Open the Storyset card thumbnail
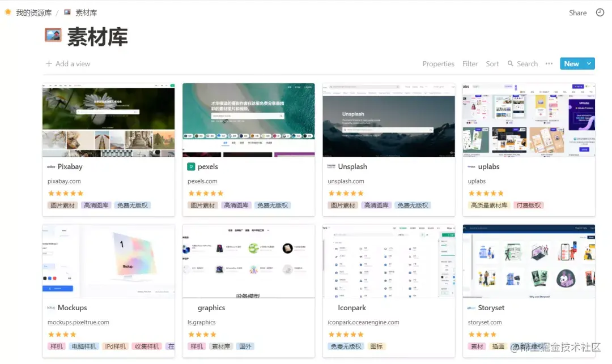Image resolution: width=612 pixels, height=364 pixels. [529, 261]
